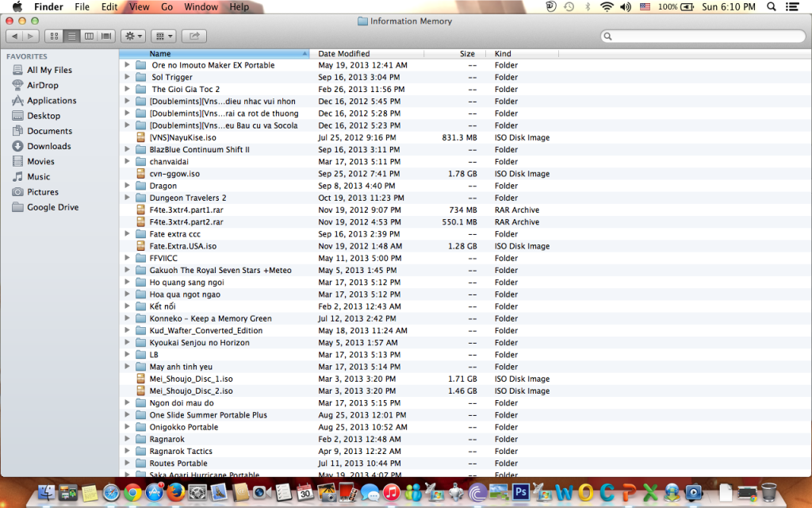The width and height of the screenshot is (812, 508).
Task: Expand the Fate extra ccc folder
Action: (x=127, y=234)
